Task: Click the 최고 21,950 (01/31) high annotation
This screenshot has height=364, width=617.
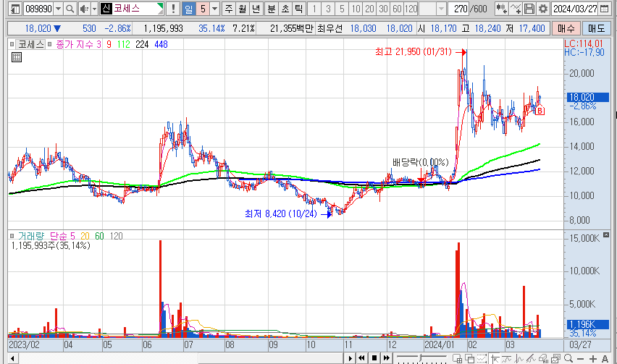Action: (414, 51)
